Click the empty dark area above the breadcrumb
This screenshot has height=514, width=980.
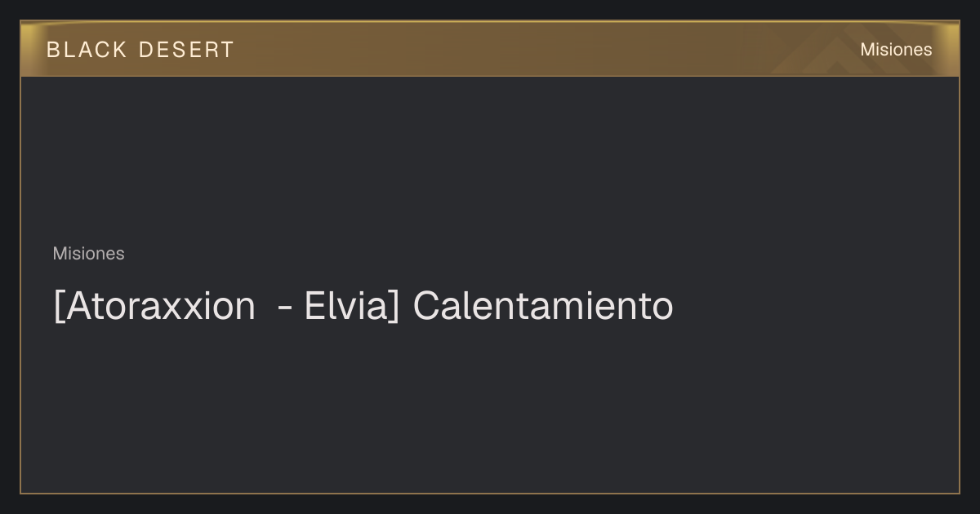click(490, 159)
